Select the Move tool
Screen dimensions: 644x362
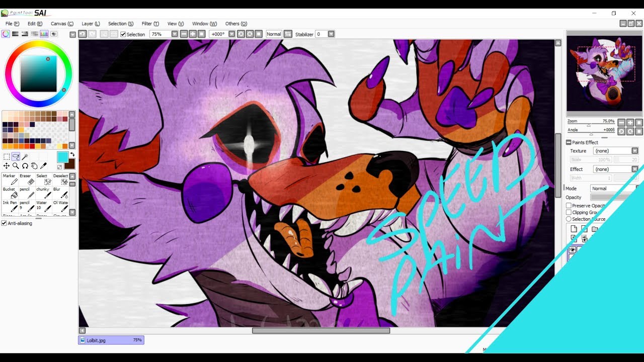coord(7,166)
